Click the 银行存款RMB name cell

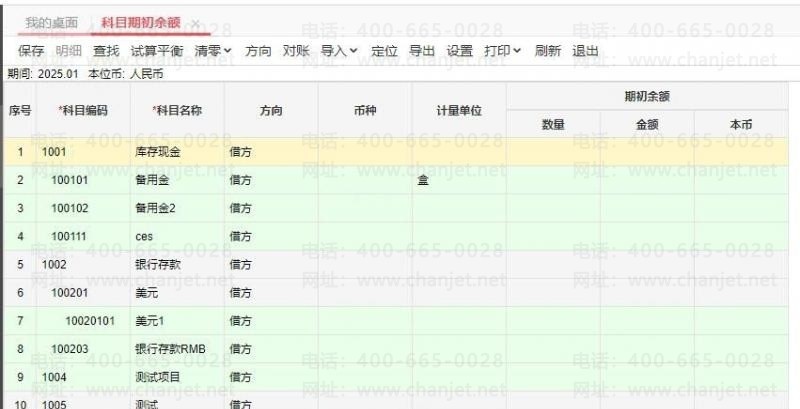click(x=177, y=349)
